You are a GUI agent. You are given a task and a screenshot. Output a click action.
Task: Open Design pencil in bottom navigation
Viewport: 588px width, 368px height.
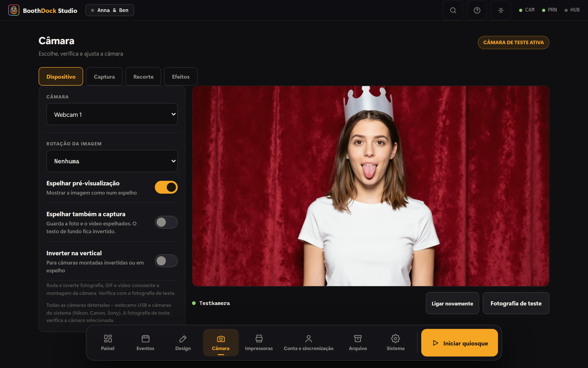tap(183, 342)
